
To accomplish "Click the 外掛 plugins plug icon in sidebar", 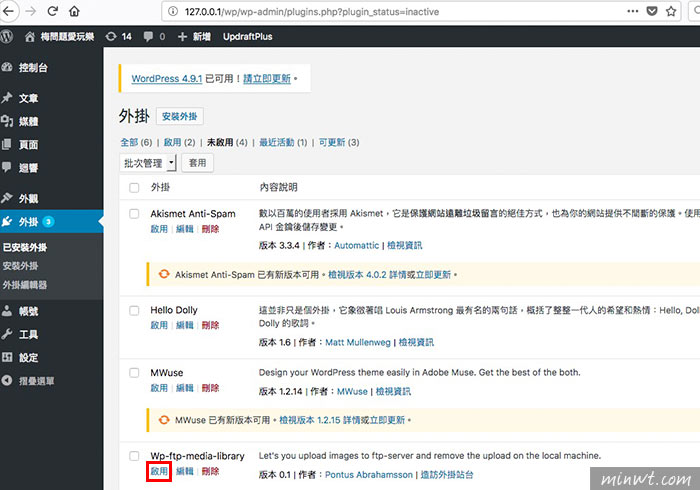I will coord(7,221).
